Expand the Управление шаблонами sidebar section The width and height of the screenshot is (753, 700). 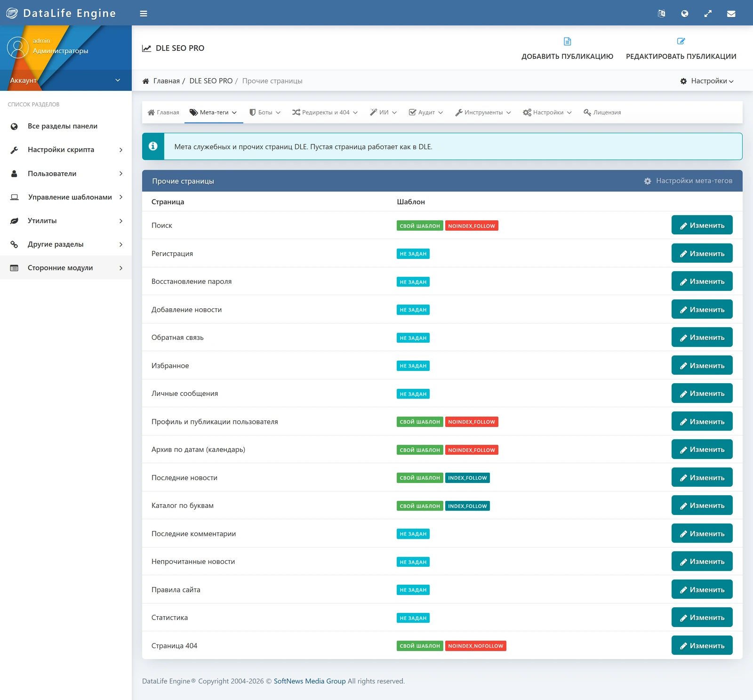66,197
